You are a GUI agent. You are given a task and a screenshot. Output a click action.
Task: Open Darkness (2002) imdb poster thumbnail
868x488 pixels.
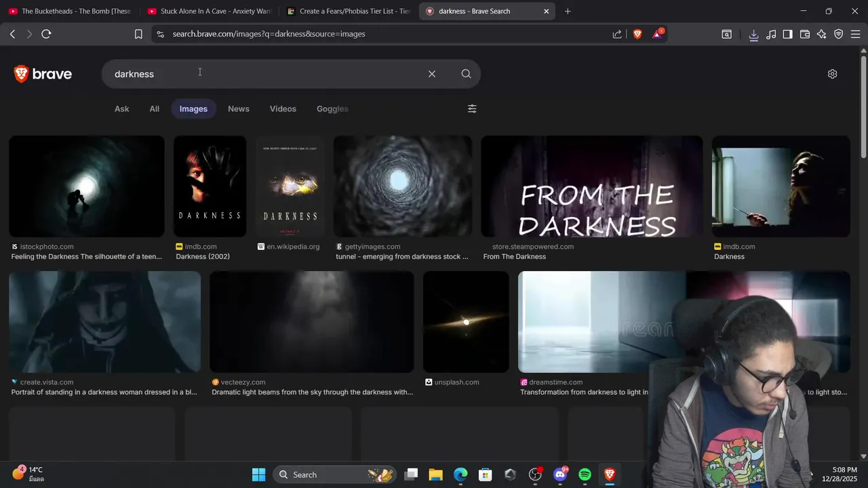210,186
